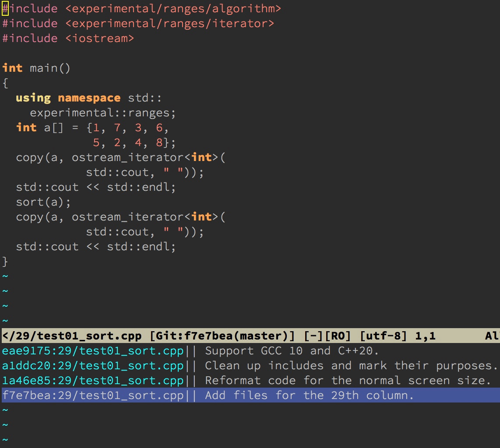The image size is (500, 448).
Task: Click on experimental::ranges text
Action: coord(102,112)
